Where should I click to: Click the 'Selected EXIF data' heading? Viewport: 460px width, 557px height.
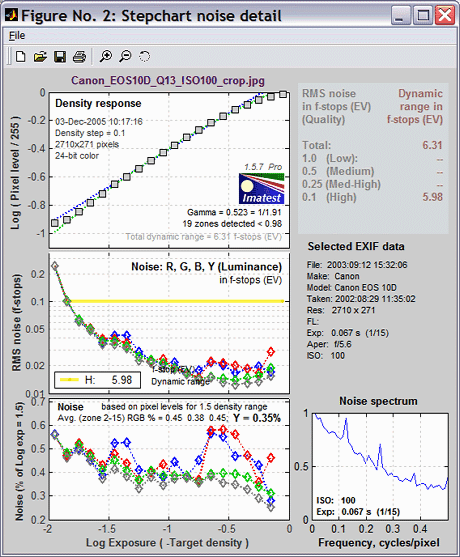(x=356, y=247)
